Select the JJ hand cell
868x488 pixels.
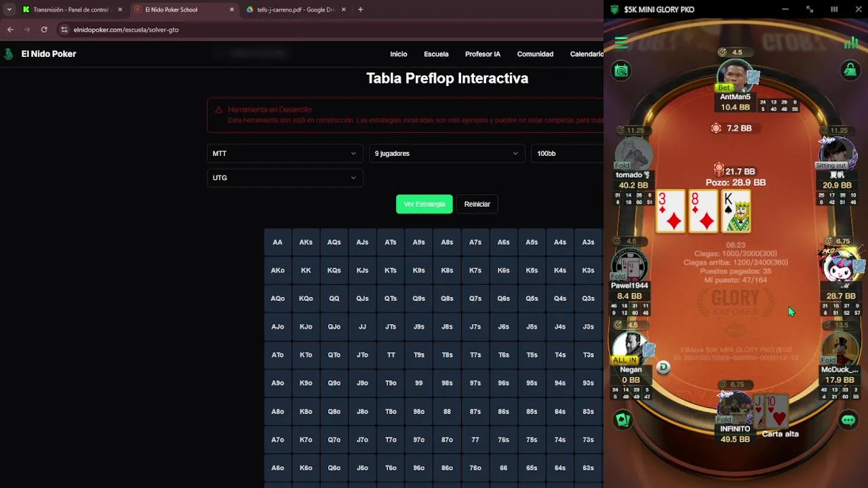click(x=362, y=327)
